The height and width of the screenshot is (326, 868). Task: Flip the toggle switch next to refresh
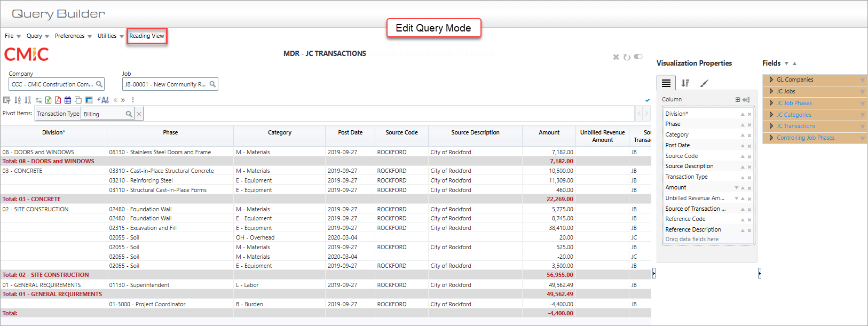(638, 57)
